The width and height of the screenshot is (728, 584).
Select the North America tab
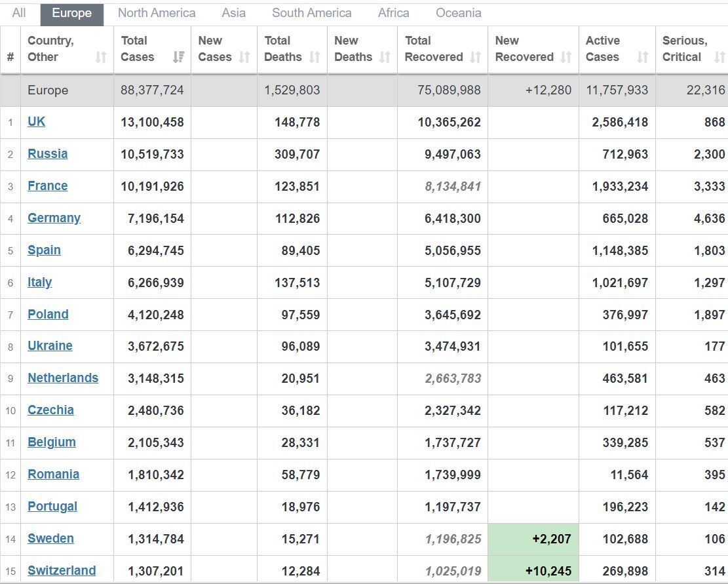[x=157, y=13]
